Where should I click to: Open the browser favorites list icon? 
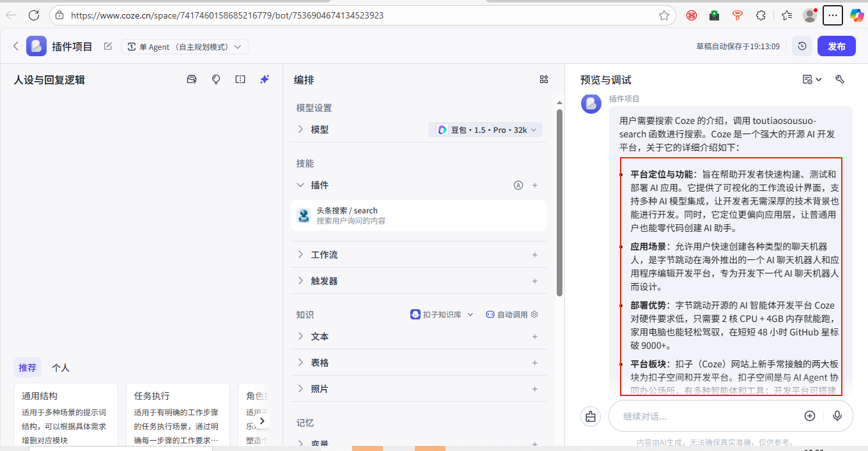[787, 15]
